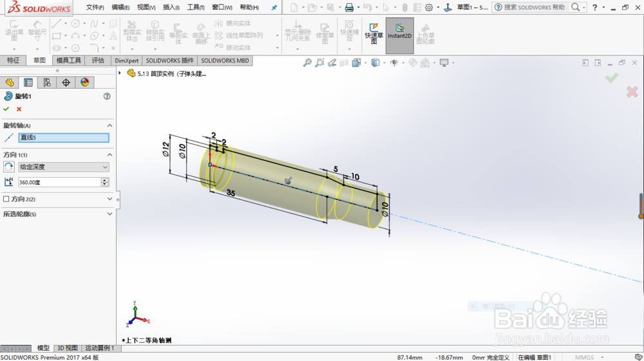Open the 工具(T) menu
The height and width of the screenshot is (361, 644).
196,7
